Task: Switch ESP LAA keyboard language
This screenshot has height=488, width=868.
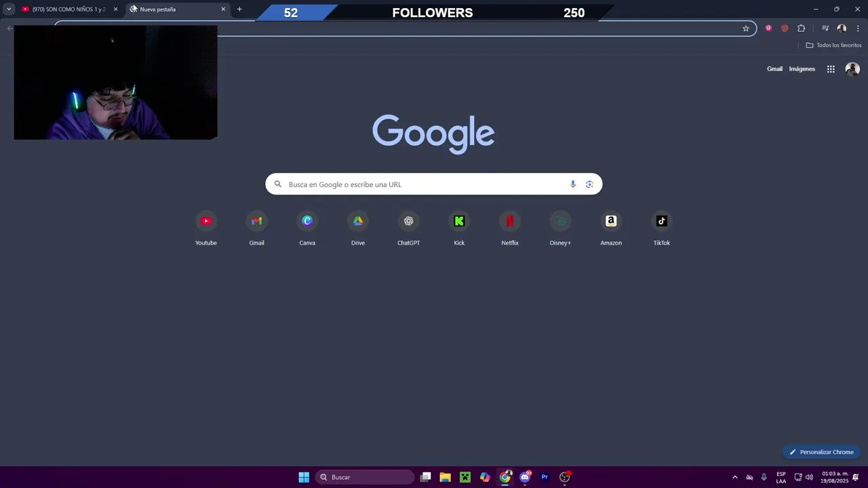Action: tap(781, 477)
